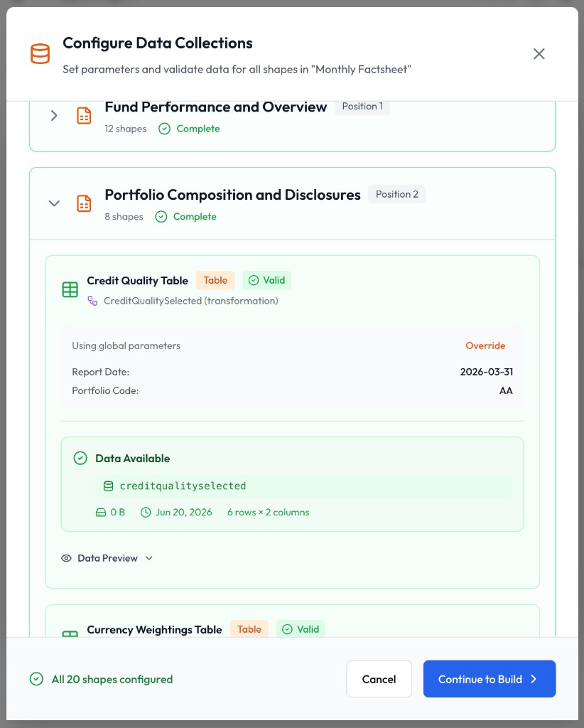Click the Credit Quality Table title
This screenshot has width=584, height=728.
point(137,281)
